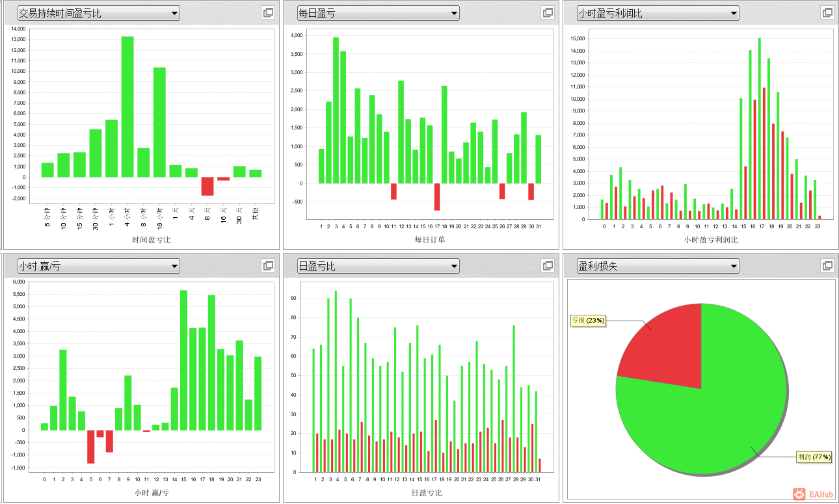The image size is (839, 504).
Task: Click the pop-out icon of the 小时盈亏利润比 panel
Action: [x=827, y=12]
